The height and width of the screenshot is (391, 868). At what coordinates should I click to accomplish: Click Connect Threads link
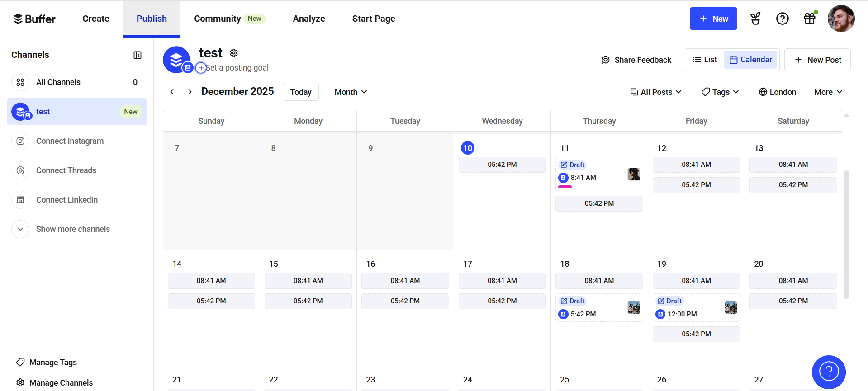pyautogui.click(x=66, y=170)
